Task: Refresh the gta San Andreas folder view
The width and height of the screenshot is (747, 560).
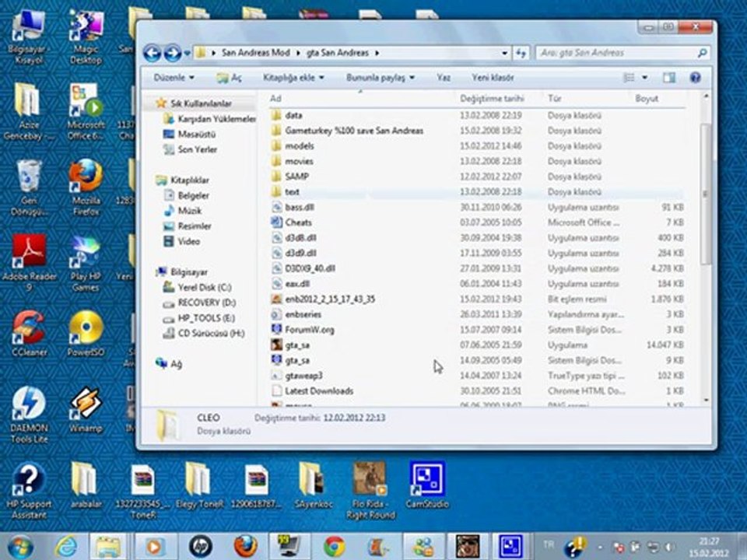Action: pos(521,54)
